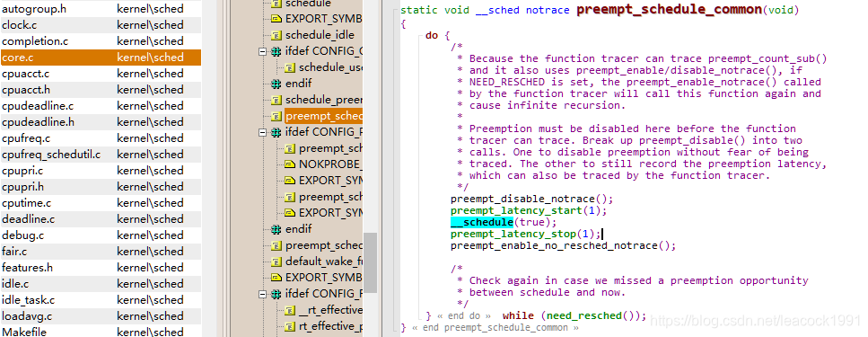Image resolution: width=868 pixels, height=337 pixels.
Task: Select rt_effective_p in the symbol tree
Action: click(x=330, y=326)
